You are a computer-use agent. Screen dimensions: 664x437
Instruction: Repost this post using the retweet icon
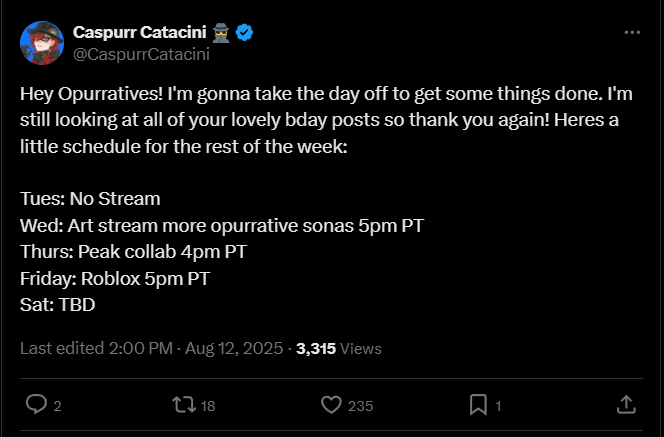[183, 404]
